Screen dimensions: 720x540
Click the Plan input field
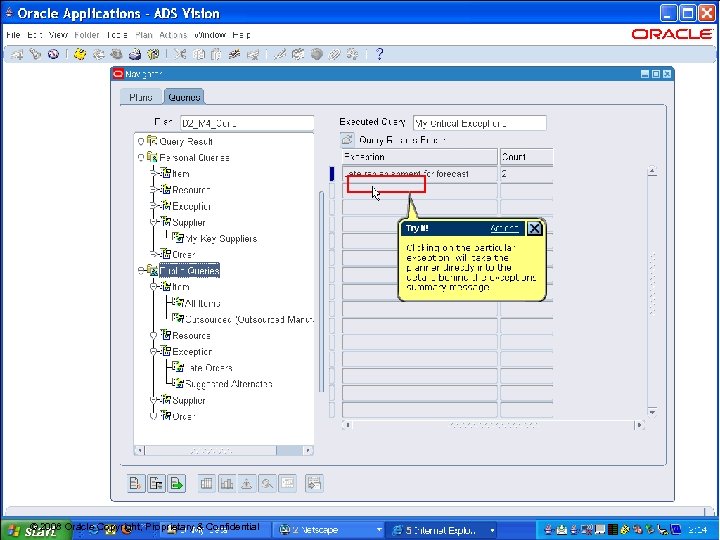(x=247, y=124)
